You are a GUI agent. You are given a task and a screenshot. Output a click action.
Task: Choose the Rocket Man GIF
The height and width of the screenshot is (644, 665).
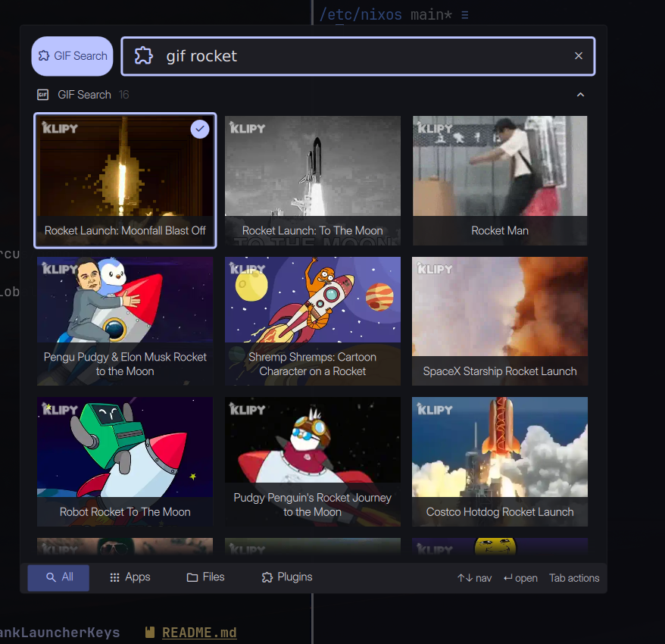click(x=500, y=180)
